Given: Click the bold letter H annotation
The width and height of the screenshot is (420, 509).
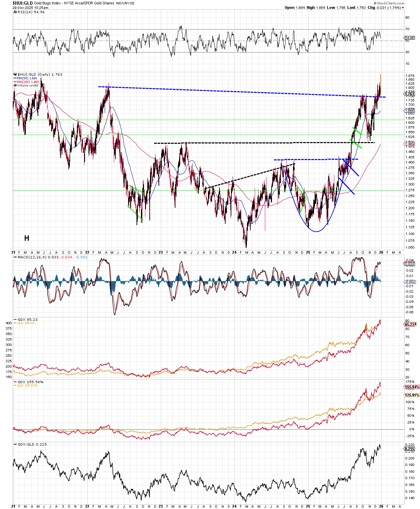Looking at the screenshot, I should point(27,238).
